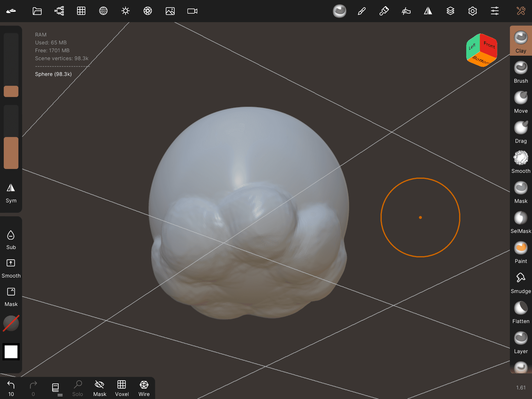The image size is (532, 399).
Task: Open the camera settings menu
Action: [192, 11]
